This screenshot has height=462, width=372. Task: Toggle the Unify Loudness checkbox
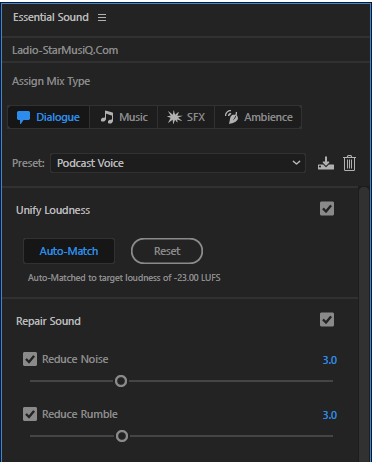(327, 209)
